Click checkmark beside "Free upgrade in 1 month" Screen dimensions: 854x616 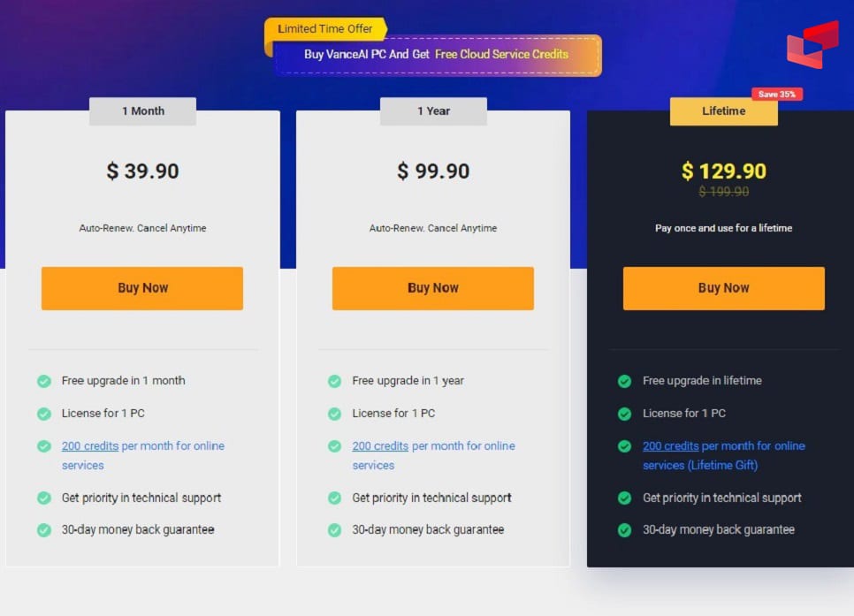44,380
